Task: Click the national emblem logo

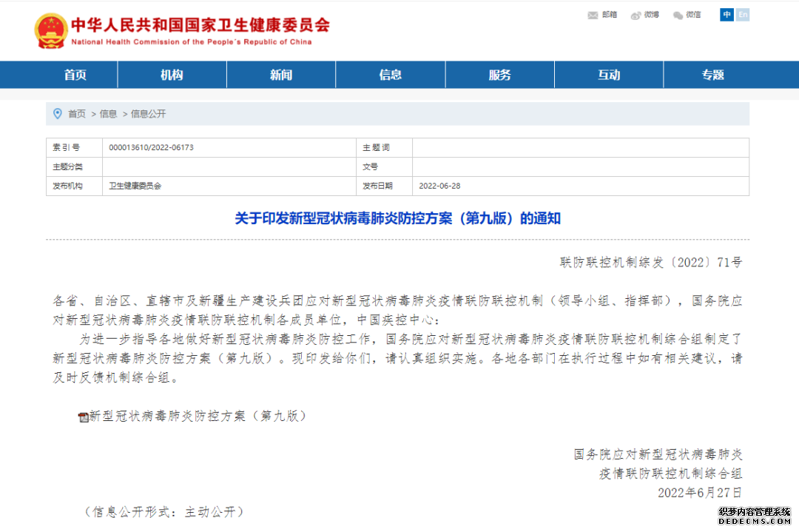Action: click(x=51, y=31)
